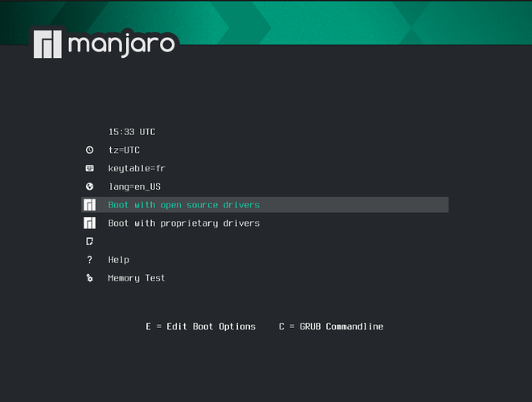
Task: Click Manjaro icon for open source drivers
Action: click(89, 205)
